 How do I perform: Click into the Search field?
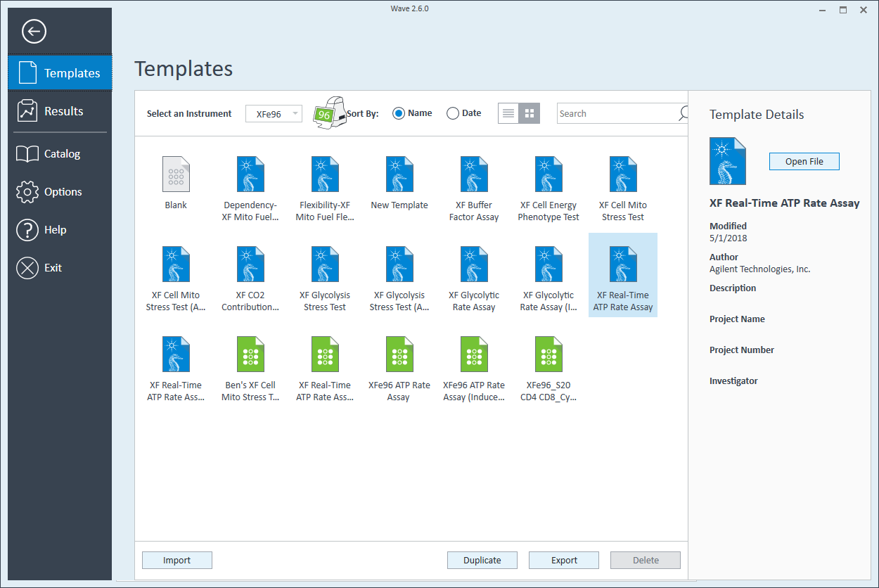[615, 113]
